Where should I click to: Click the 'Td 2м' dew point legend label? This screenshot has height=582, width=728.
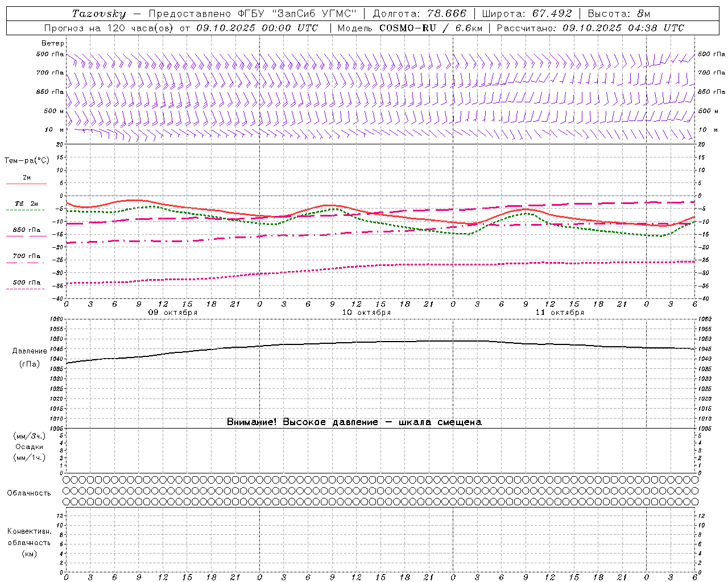click(x=27, y=203)
